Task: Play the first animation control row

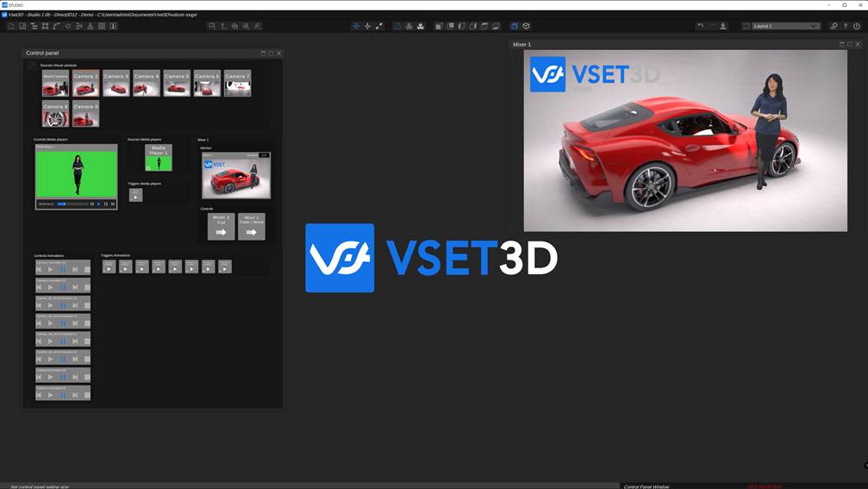Action: click(x=50, y=270)
